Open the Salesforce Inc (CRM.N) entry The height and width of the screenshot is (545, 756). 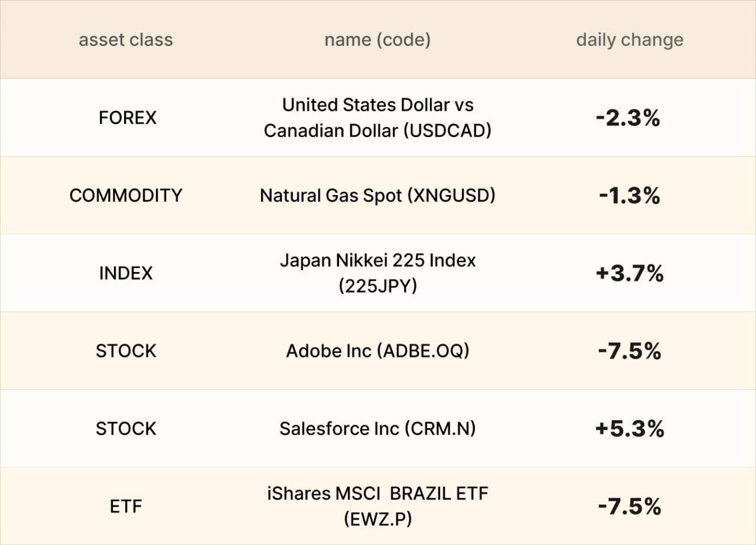pos(377,429)
